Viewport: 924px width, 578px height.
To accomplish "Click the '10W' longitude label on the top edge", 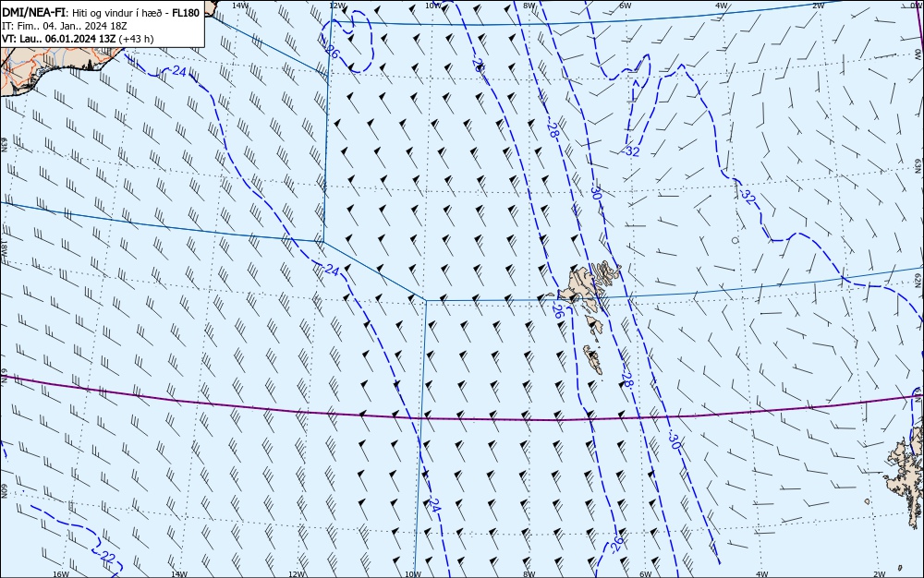I will pyautogui.click(x=433, y=6).
